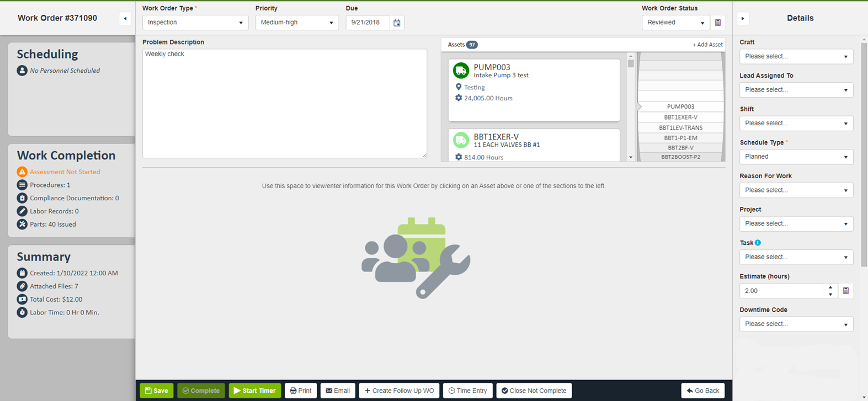Image resolution: width=868 pixels, height=401 pixels.
Task: Open the Procedures: 1 section
Action: coord(50,185)
